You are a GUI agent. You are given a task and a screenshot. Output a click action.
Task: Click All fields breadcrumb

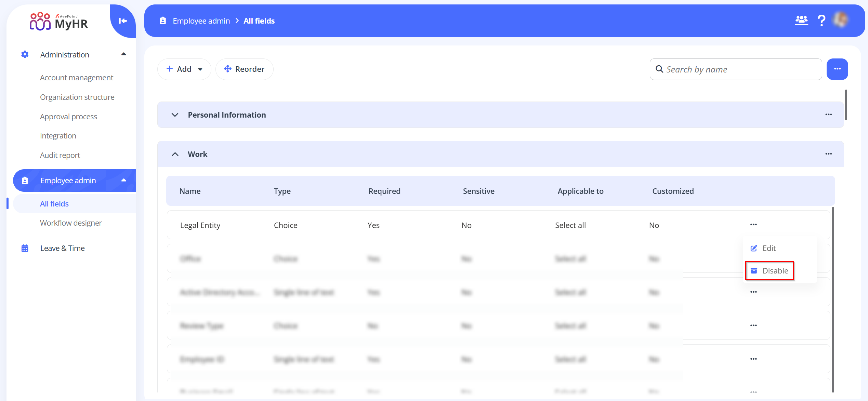[x=259, y=21]
